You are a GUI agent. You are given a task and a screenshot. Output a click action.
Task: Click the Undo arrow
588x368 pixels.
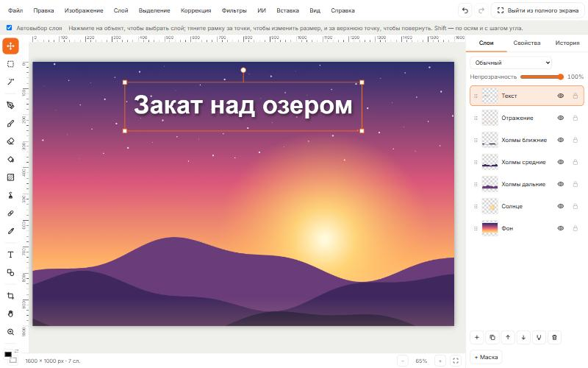pos(465,10)
